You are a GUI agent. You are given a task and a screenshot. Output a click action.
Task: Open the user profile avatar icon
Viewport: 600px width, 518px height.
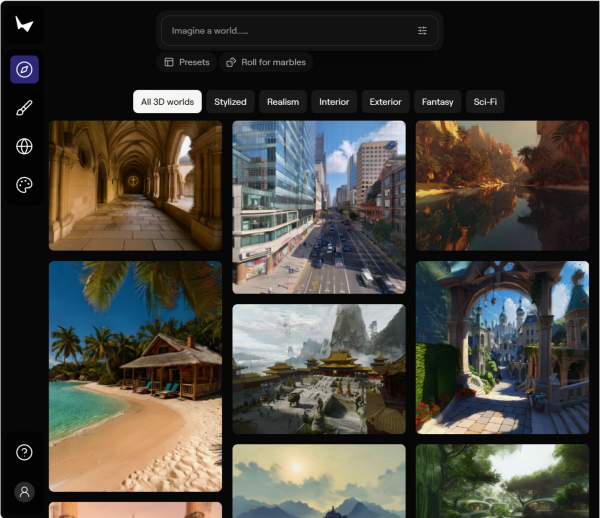tap(25, 491)
